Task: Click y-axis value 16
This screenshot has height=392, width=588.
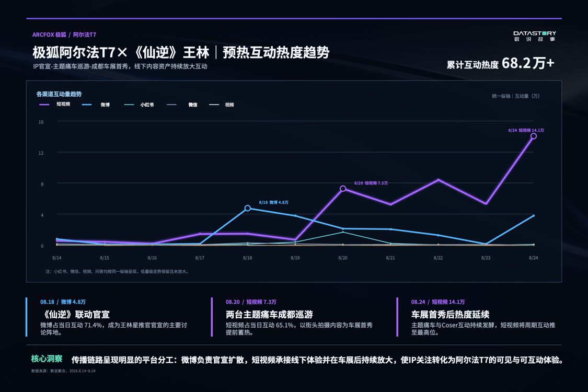Action: click(x=41, y=122)
